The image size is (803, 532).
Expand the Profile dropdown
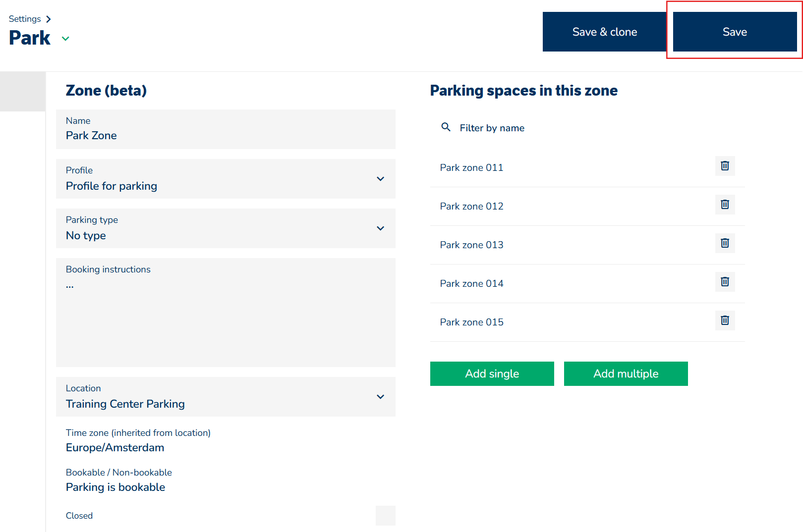(x=380, y=179)
